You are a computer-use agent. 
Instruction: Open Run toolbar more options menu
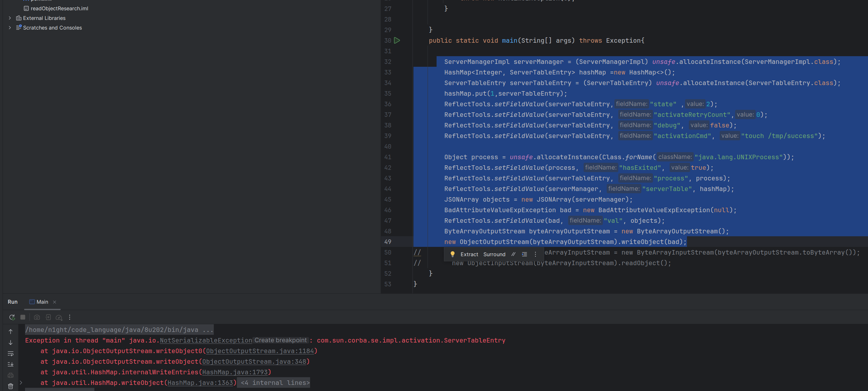coord(70,317)
